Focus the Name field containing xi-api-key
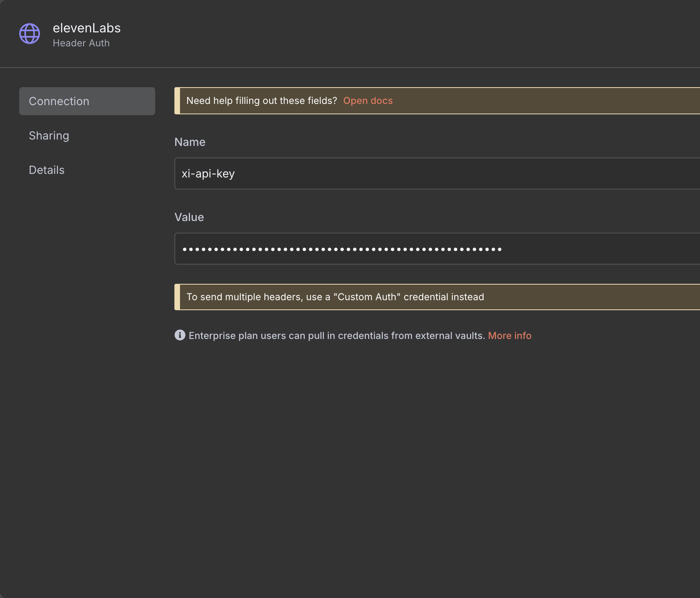This screenshot has width=700, height=598. tap(437, 173)
